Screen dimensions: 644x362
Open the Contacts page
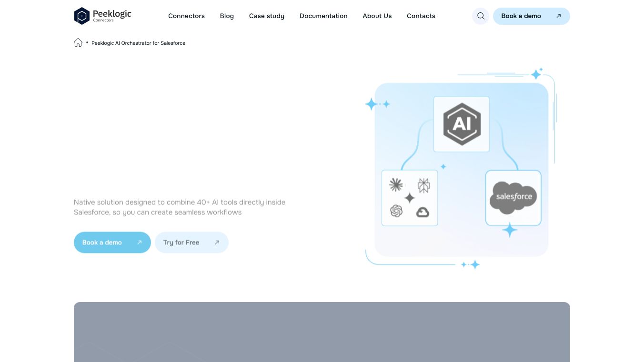click(421, 16)
